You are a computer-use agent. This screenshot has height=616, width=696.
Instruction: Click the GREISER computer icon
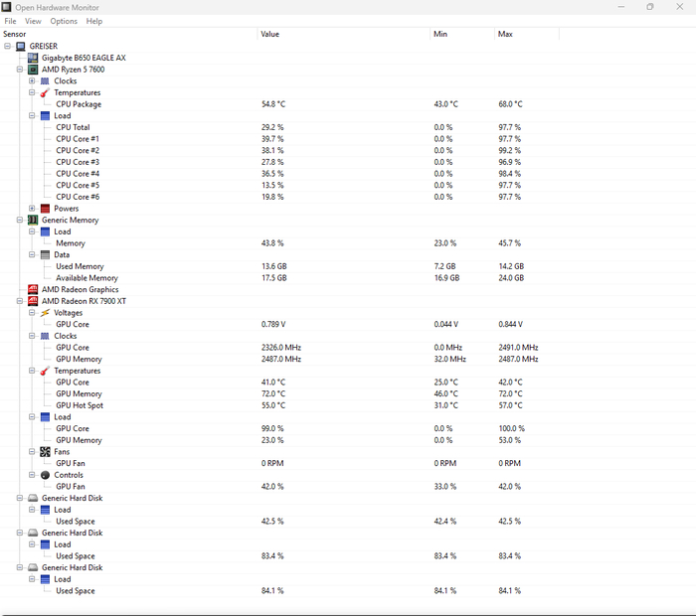[x=21, y=46]
